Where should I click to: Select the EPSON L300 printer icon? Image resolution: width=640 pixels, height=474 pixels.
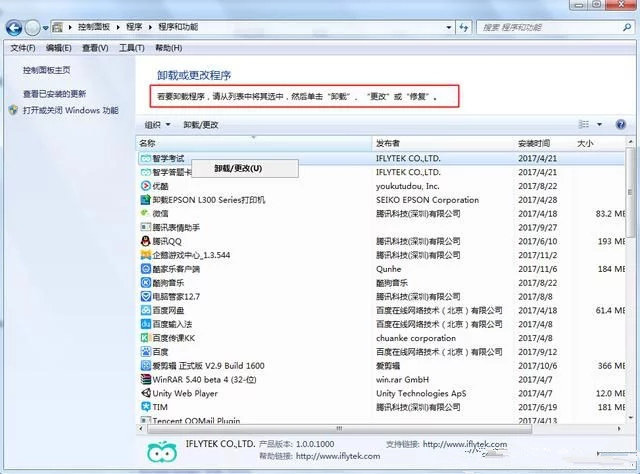[x=146, y=200]
